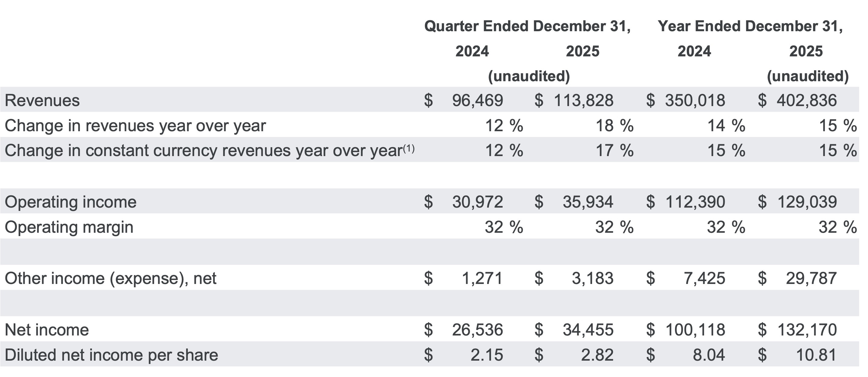The height and width of the screenshot is (377, 868).
Task: Select the Year Ended December 31 header
Action: coord(751,27)
